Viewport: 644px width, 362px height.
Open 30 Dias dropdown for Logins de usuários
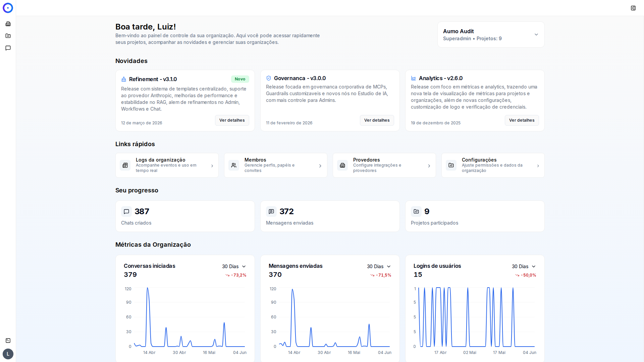pyautogui.click(x=524, y=266)
